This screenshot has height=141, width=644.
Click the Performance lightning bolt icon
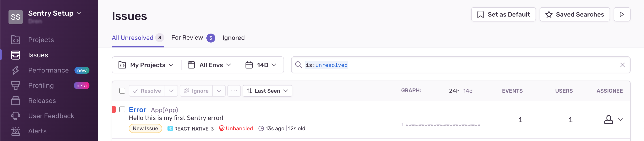(x=15, y=70)
